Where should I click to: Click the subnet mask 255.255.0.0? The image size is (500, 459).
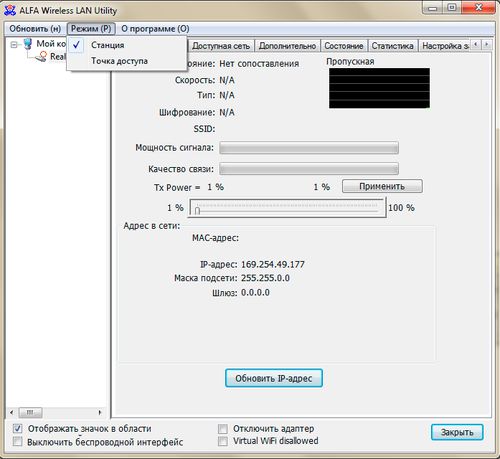[x=265, y=278]
